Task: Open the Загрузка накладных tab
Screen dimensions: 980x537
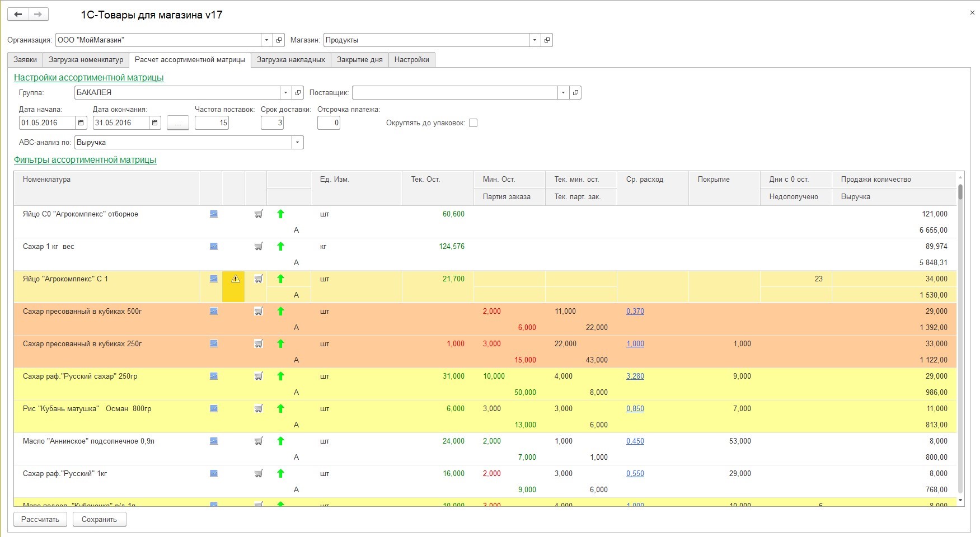Action: pos(291,60)
